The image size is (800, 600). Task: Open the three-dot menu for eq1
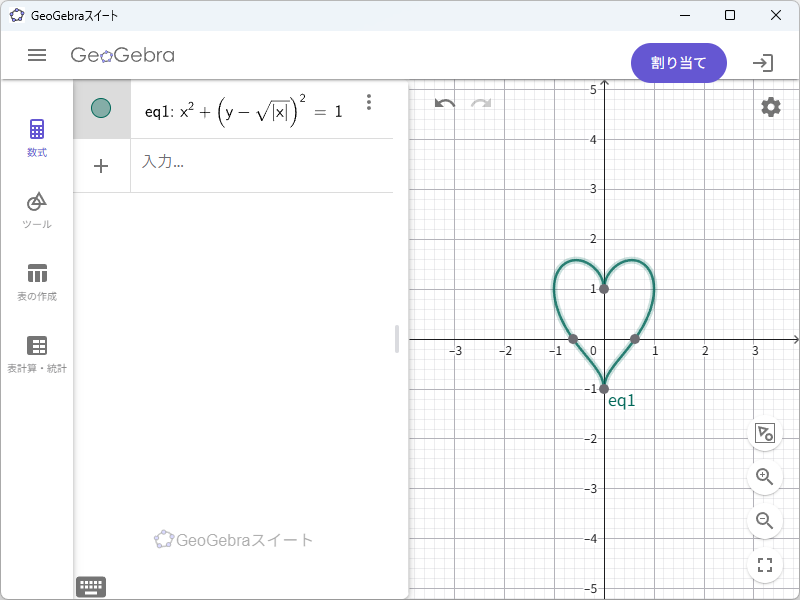tap(369, 102)
